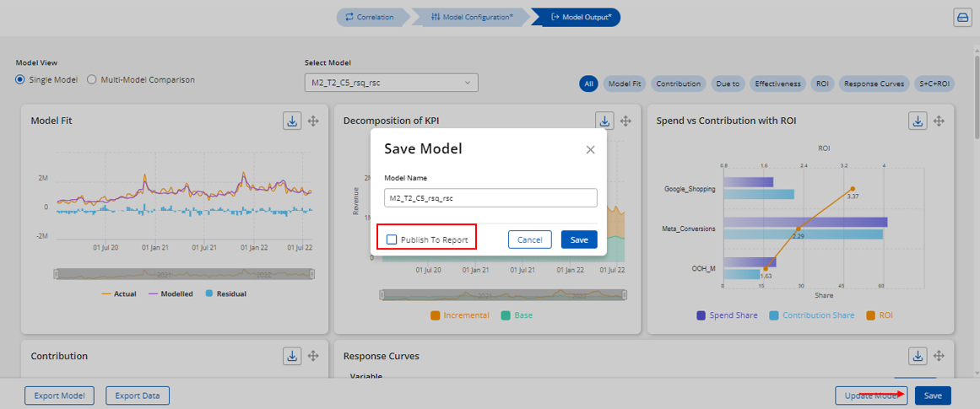Click the move handle on Model Fit panel
The width and height of the screenshot is (980, 409).
[x=313, y=121]
